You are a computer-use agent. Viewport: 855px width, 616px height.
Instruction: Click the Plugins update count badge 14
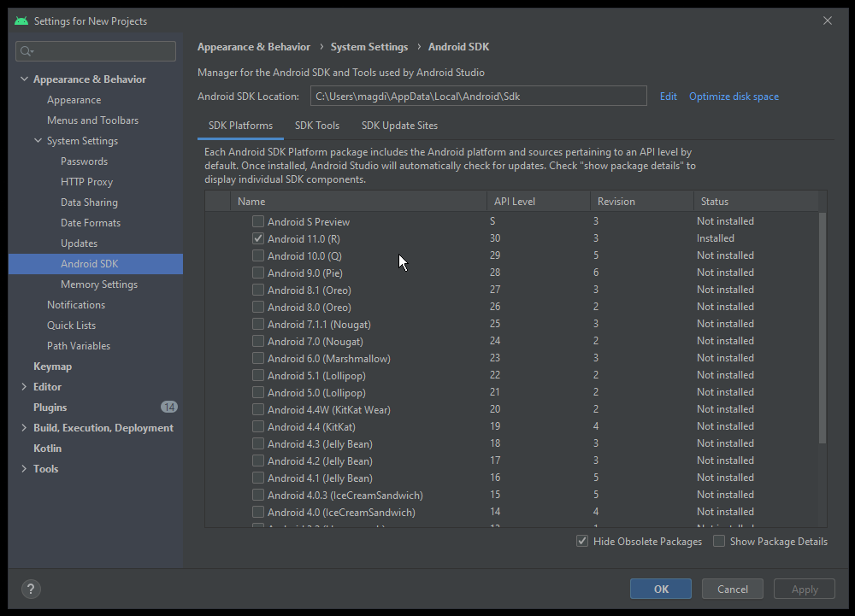click(x=169, y=407)
